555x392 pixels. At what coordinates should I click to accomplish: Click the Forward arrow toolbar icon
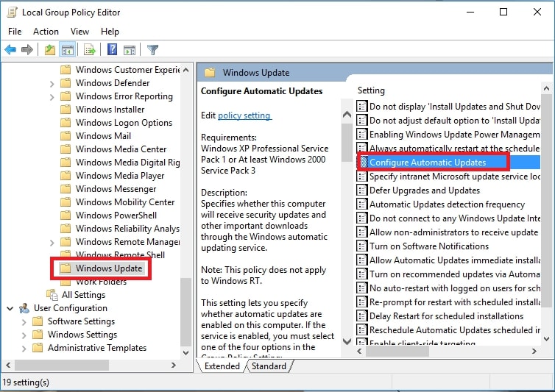(x=27, y=50)
